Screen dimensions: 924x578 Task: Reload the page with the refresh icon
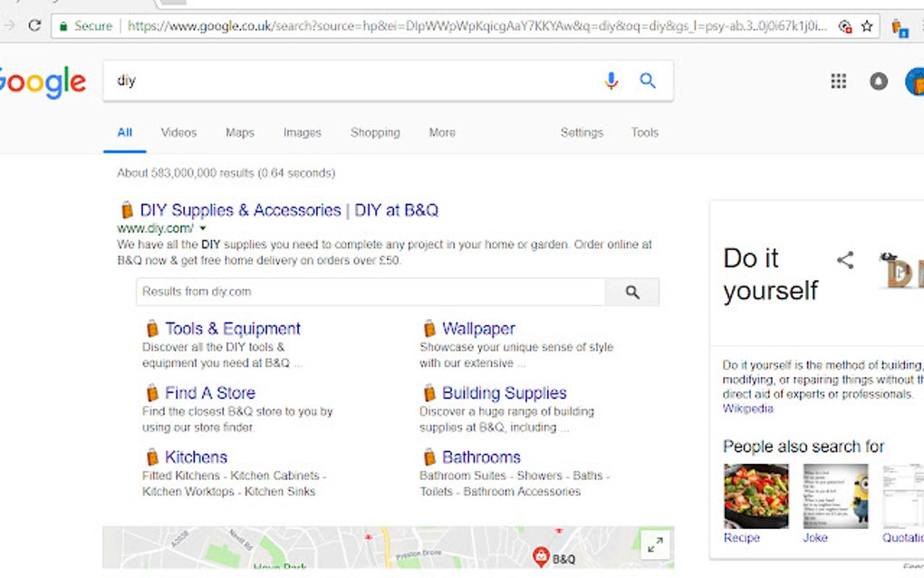[x=34, y=25]
